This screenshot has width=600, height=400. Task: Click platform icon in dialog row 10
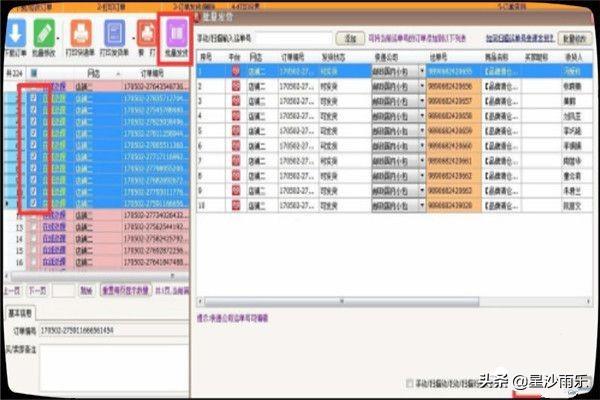236,206
